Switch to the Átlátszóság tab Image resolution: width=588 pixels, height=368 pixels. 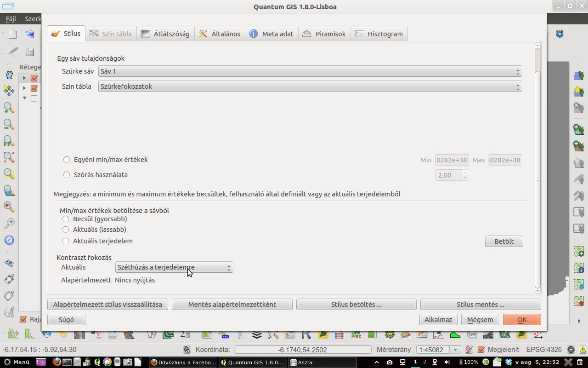165,34
